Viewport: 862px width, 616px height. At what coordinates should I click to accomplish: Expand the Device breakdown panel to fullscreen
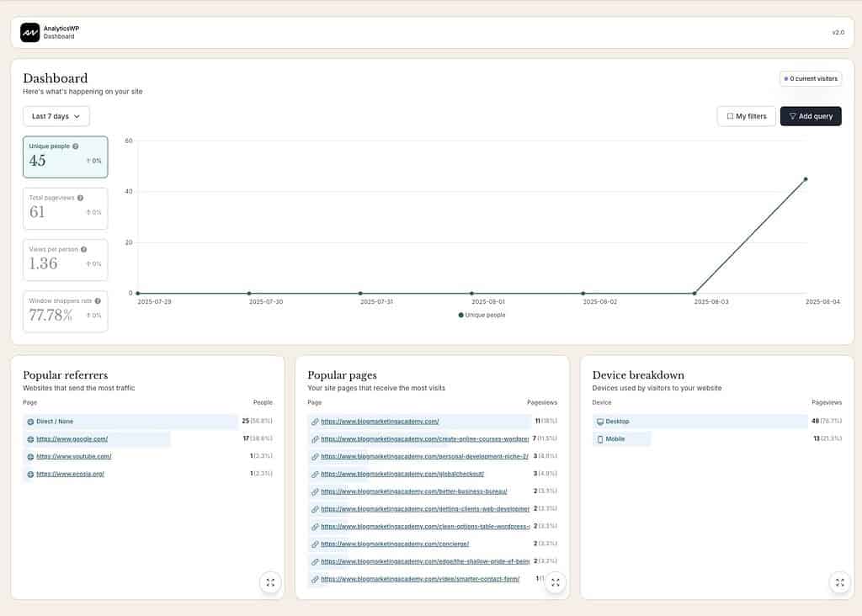tap(839, 582)
